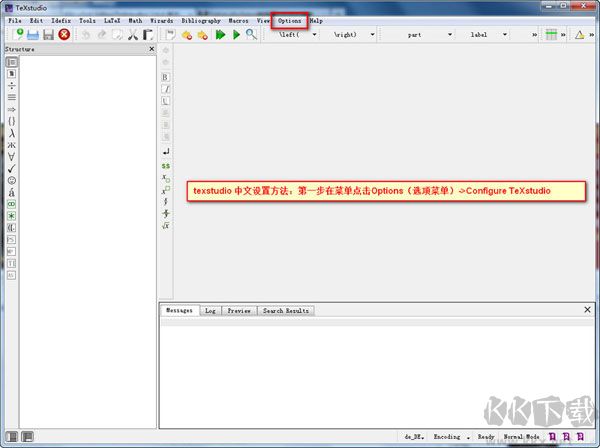The width and height of the screenshot is (600, 448).
Task: Switch to the Search Results tab
Action: [285, 311]
